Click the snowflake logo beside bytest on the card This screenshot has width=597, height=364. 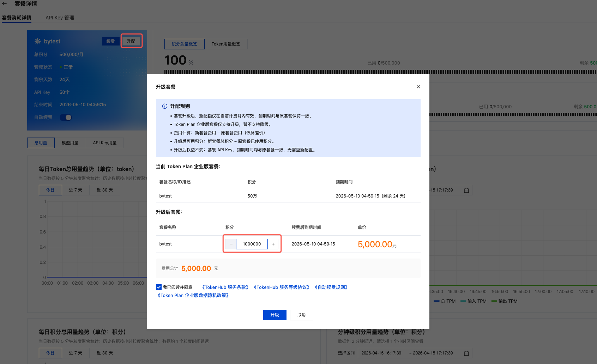[37, 41]
